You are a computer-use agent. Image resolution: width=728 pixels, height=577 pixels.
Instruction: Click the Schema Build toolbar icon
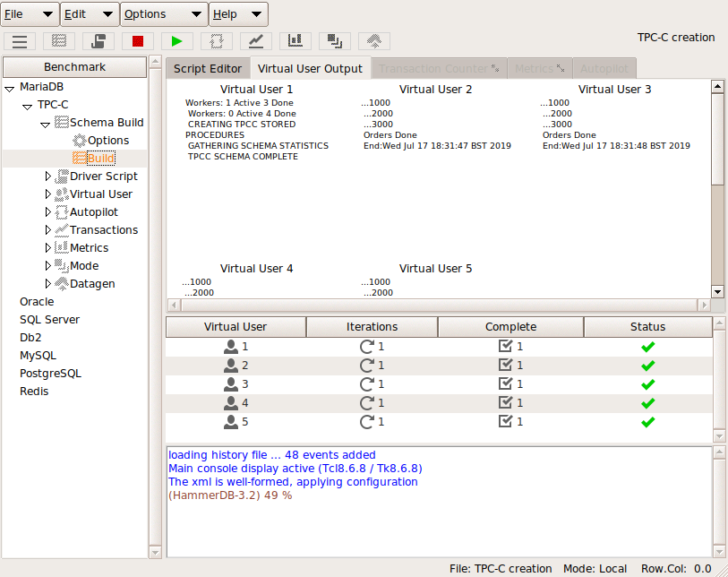point(59,41)
